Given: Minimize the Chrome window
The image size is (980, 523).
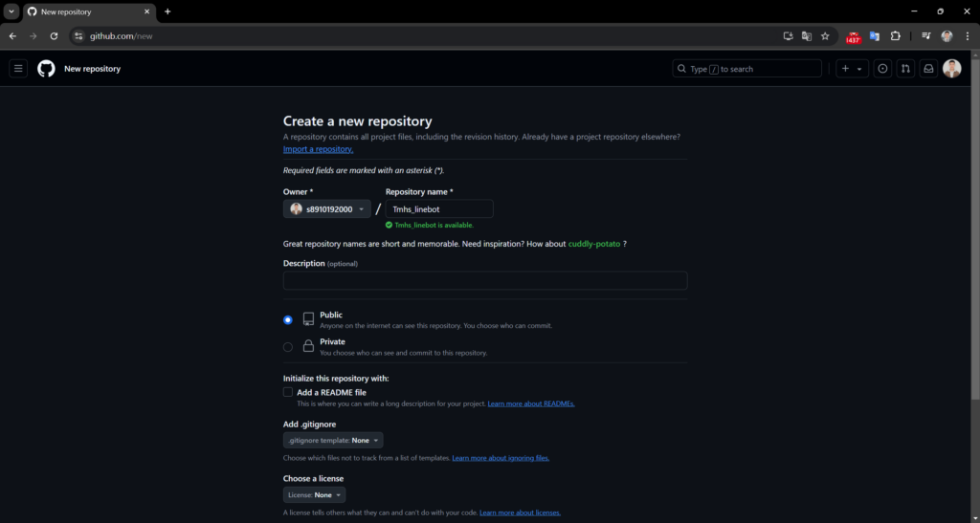Looking at the screenshot, I should [x=914, y=11].
